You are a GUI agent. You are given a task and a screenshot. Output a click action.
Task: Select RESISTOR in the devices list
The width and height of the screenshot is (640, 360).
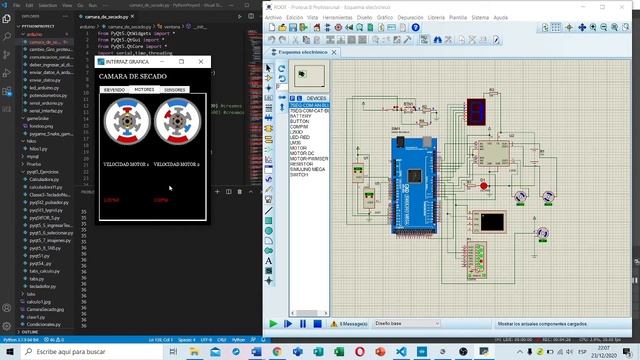301,164
